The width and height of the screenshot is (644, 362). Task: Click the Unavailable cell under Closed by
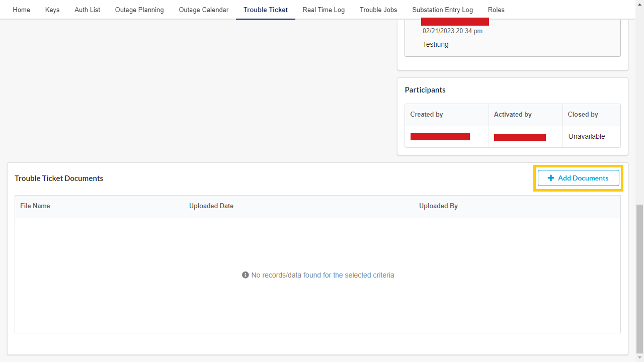pyautogui.click(x=587, y=136)
